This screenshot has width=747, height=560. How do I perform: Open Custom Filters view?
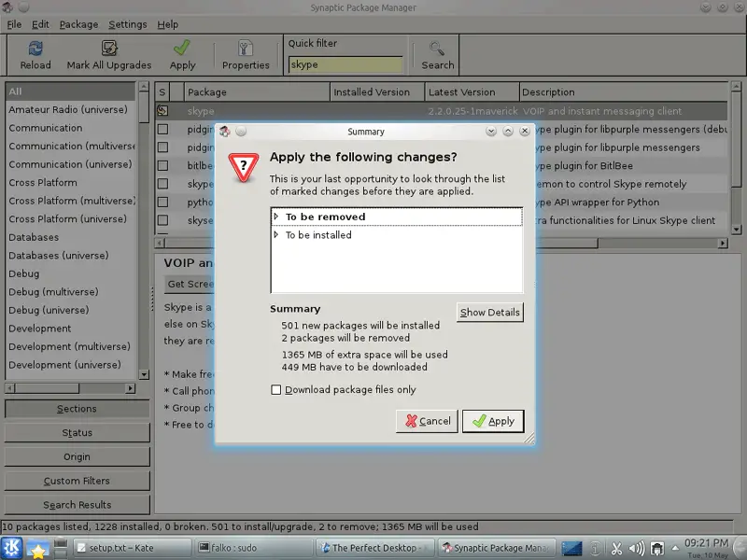click(77, 481)
